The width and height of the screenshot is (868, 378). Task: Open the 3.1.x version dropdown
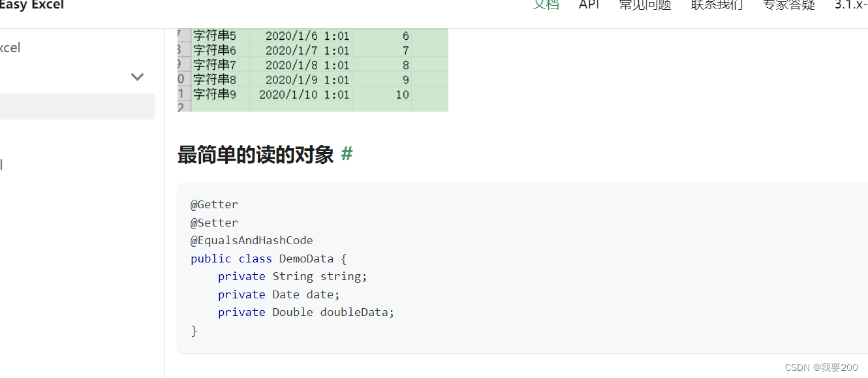[x=850, y=5]
